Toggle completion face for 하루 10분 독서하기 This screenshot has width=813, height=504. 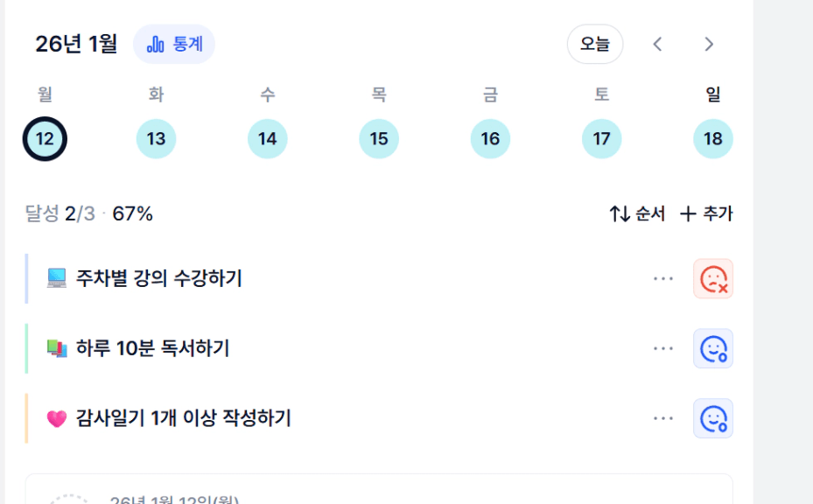pyautogui.click(x=713, y=348)
